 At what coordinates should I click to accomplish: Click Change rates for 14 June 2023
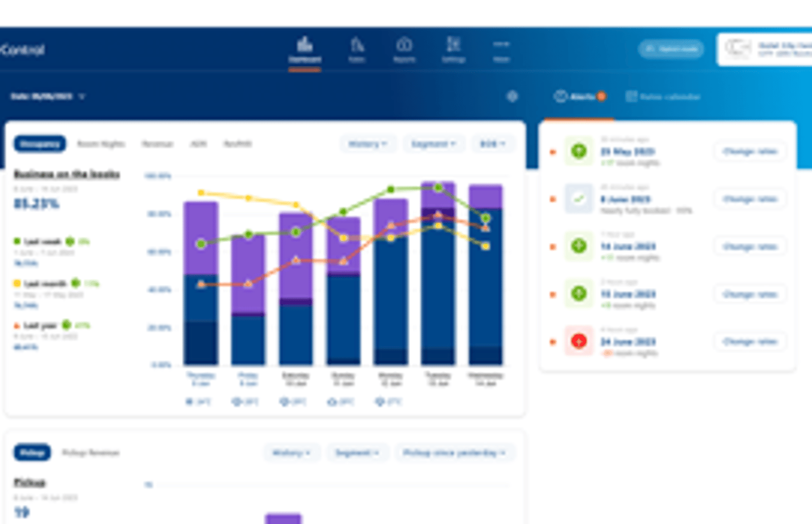tap(750, 246)
